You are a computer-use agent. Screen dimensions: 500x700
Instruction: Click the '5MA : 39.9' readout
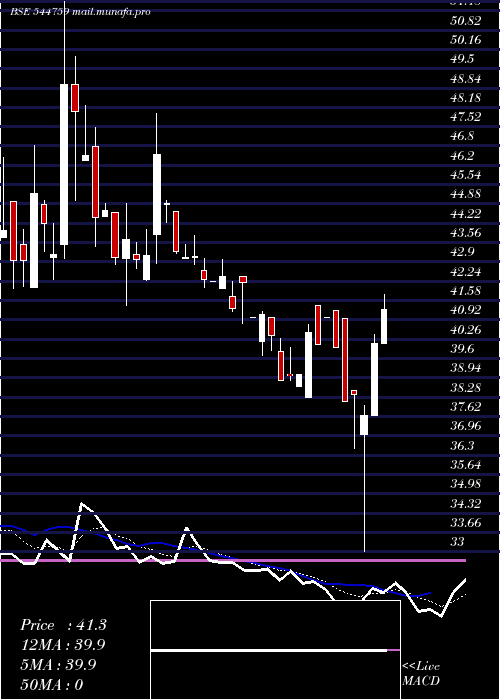point(58,665)
